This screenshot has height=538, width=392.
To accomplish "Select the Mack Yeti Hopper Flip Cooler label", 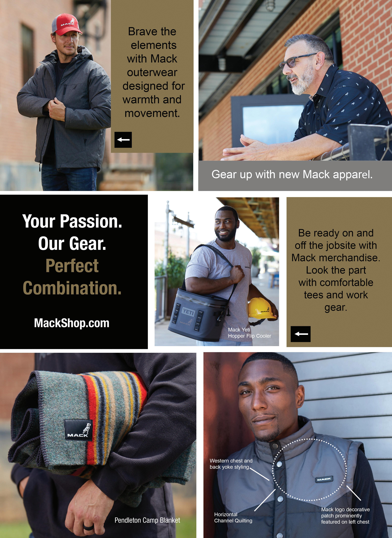I will (x=250, y=333).
